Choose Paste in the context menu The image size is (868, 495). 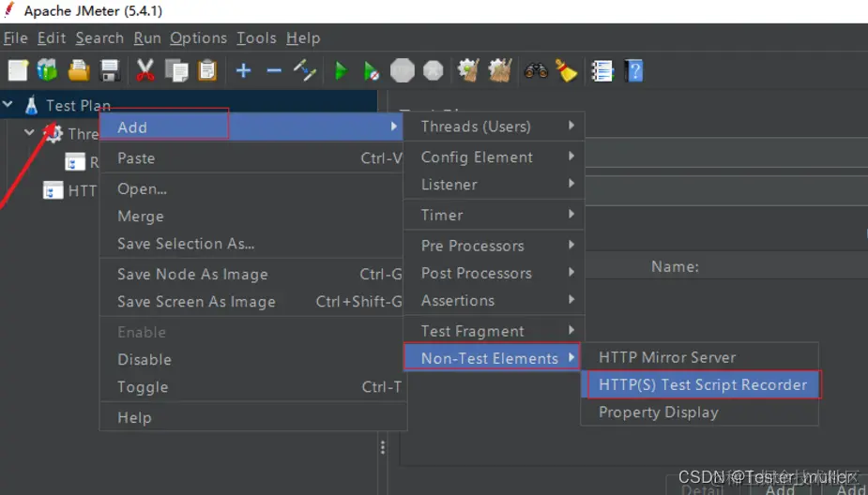[251, 158]
